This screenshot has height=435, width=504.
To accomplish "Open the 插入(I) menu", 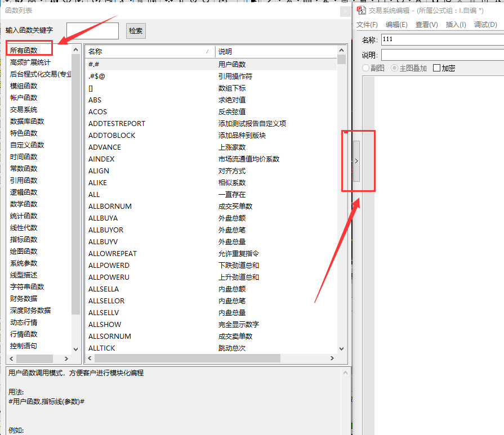I will pos(456,25).
